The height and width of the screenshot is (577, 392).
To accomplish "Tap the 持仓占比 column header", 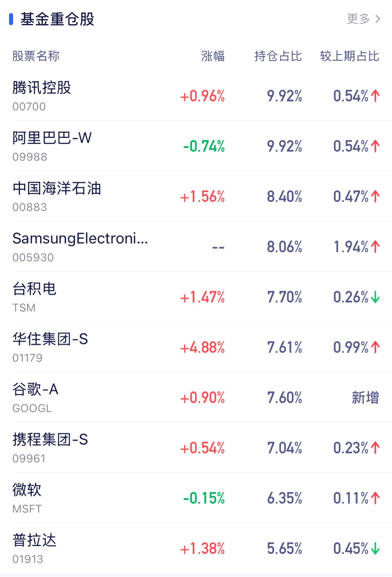I will click(278, 56).
